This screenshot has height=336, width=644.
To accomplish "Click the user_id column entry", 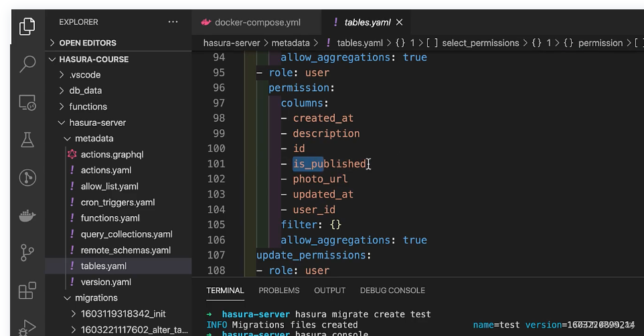I will click(x=314, y=209).
